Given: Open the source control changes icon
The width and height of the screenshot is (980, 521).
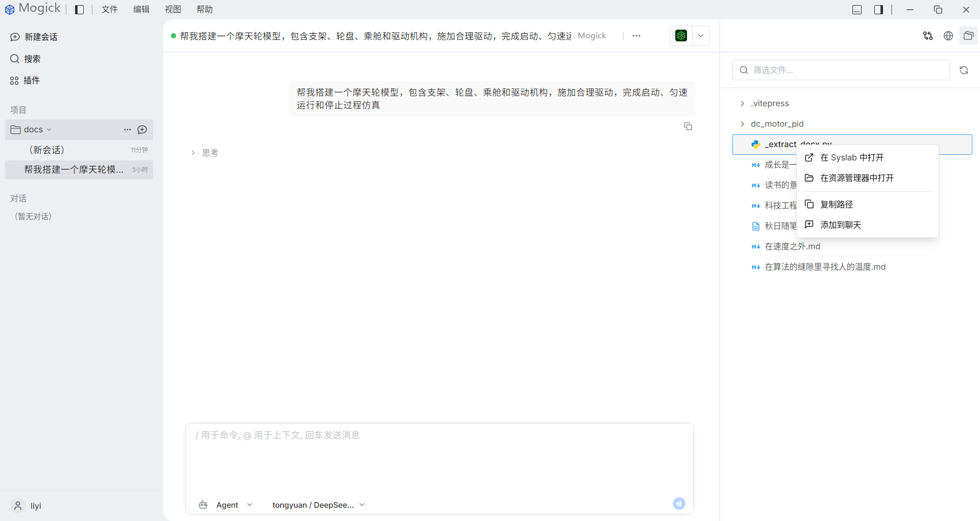Looking at the screenshot, I should [x=928, y=36].
